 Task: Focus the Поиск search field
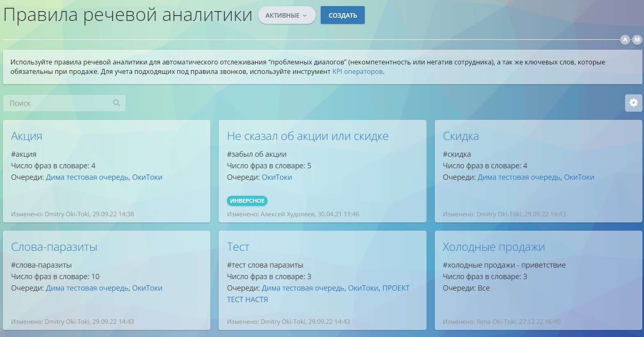57,103
